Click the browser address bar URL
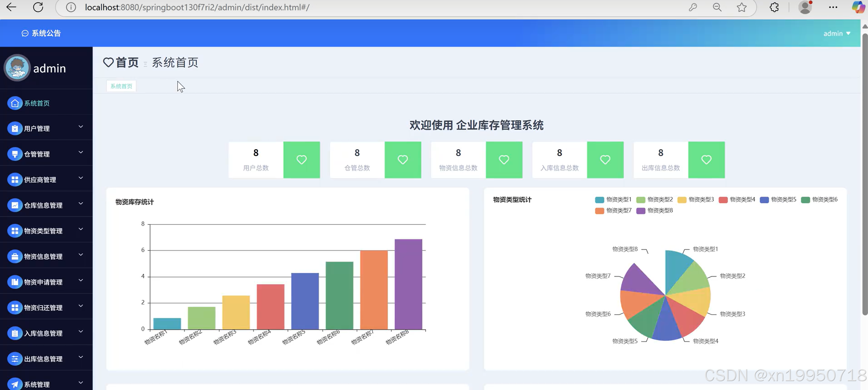This screenshot has height=390, width=868. point(197,7)
